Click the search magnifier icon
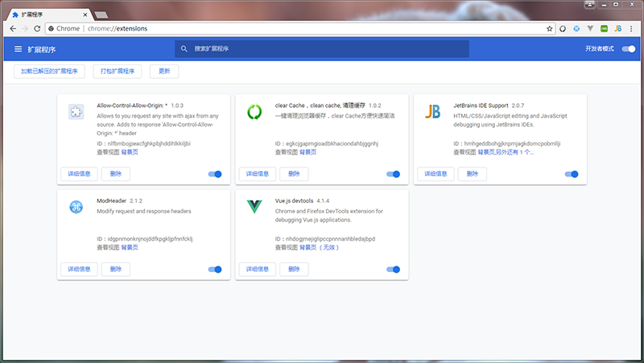Image resolution: width=644 pixels, height=363 pixels. point(184,48)
